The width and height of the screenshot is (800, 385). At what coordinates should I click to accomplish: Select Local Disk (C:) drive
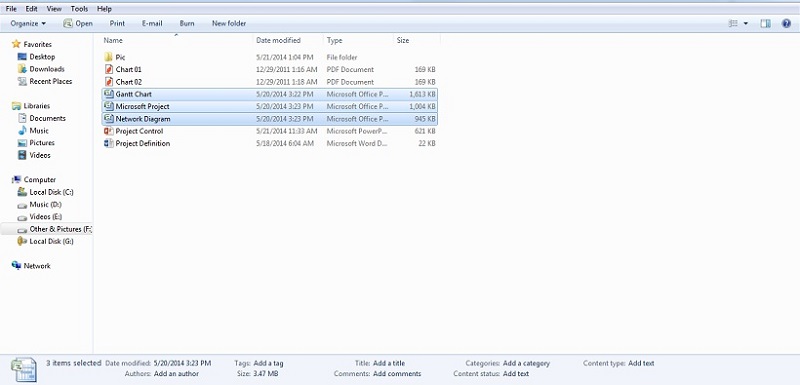[51, 192]
